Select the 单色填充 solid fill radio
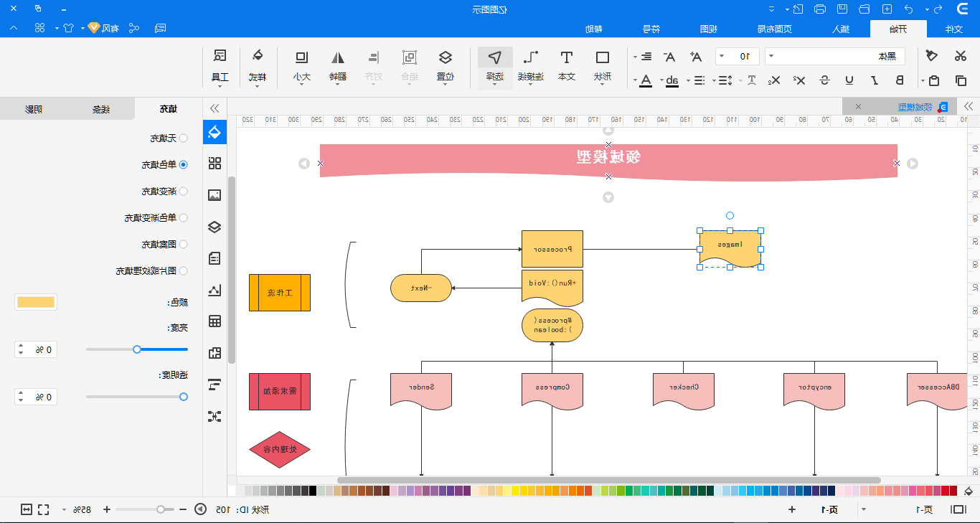Image resolution: width=980 pixels, height=523 pixels. pyautogui.click(x=183, y=164)
